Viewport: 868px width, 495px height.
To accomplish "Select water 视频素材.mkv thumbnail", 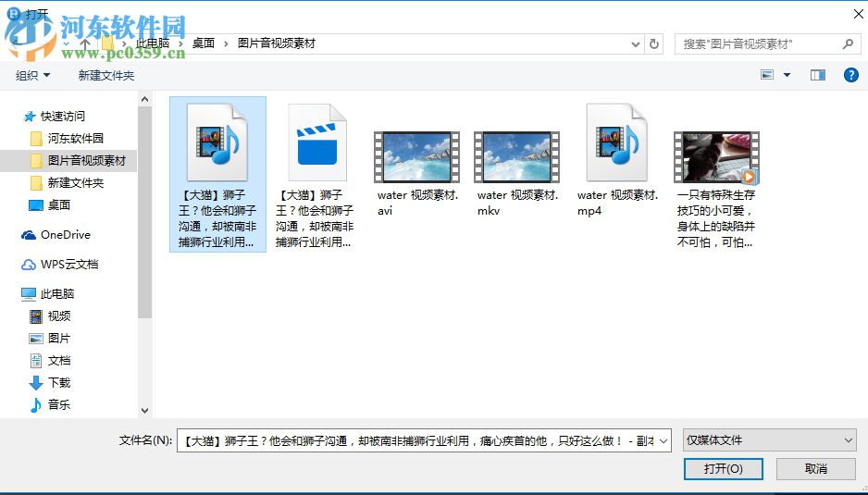I will pos(516,157).
